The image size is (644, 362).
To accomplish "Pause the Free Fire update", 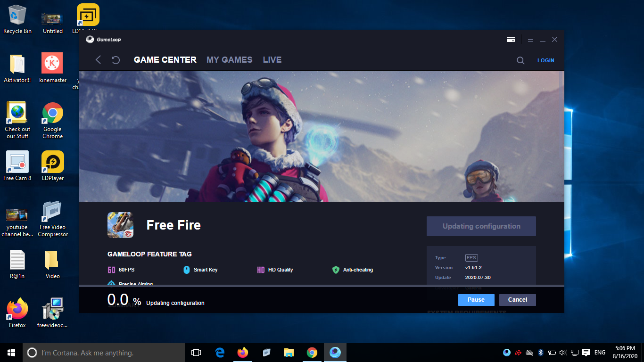I will coord(476,300).
